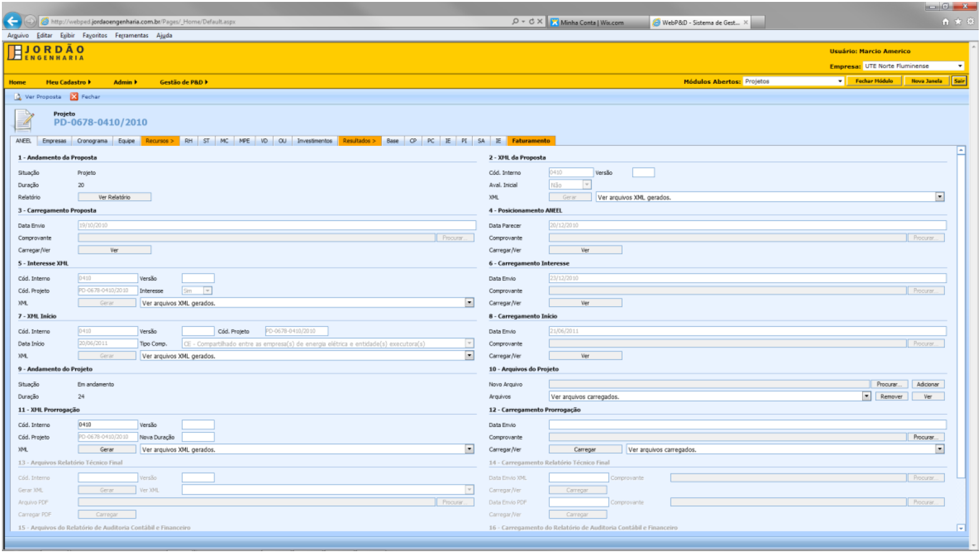Viewport: 980px width, 553px height.
Task: Select the ANEEL tab
Action: (23, 141)
